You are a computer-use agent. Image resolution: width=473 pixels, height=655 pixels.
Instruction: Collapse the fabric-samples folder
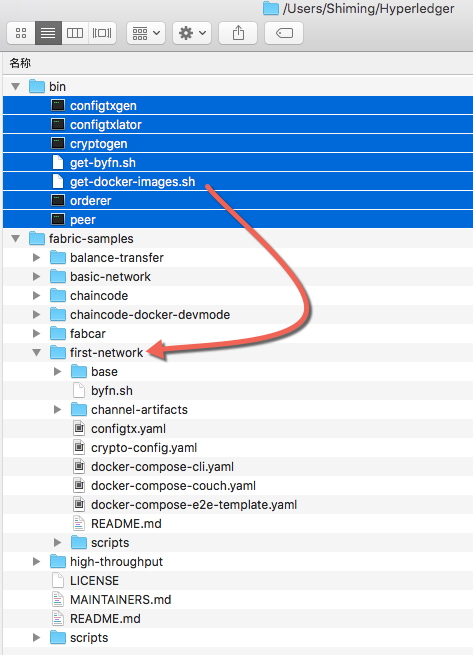coord(16,239)
